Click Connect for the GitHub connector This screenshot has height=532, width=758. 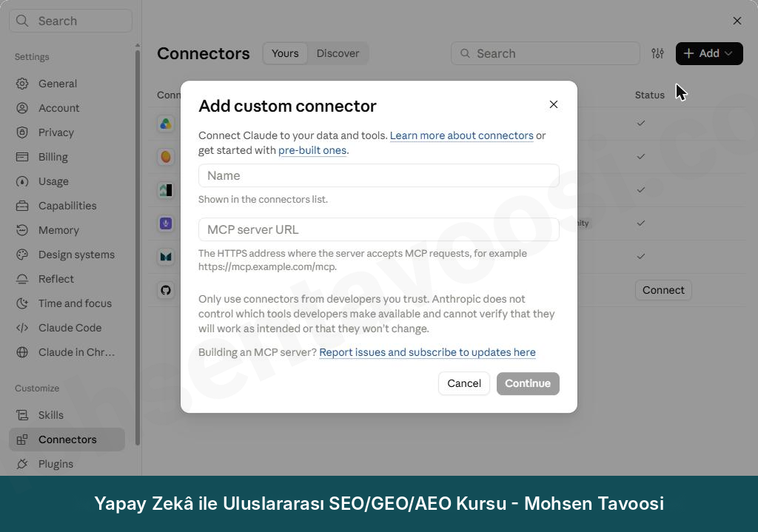(x=663, y=290)
